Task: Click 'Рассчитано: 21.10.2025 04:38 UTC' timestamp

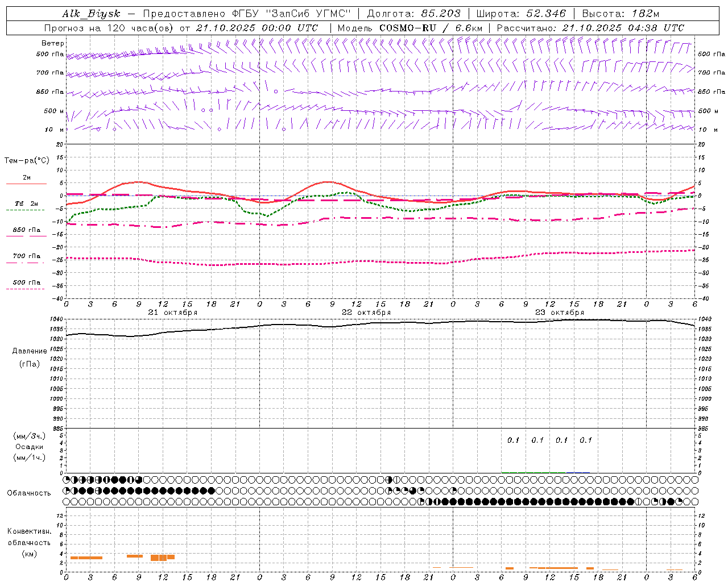Action: (590, 28)
